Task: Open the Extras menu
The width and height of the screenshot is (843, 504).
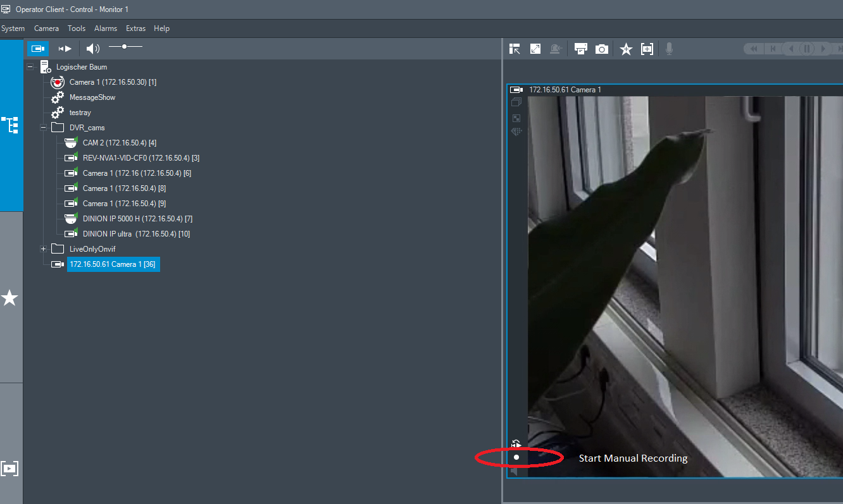Action: point(135,28)
